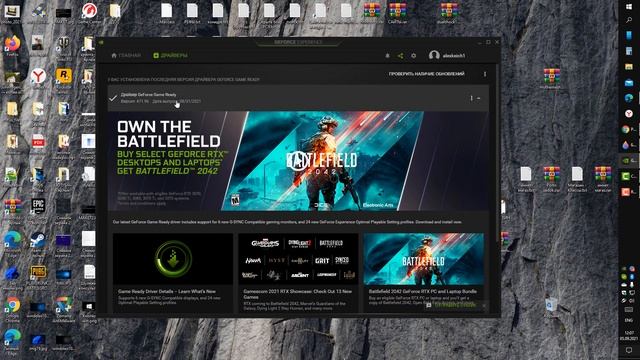Open the Game Ready driver row's options menu

(471, 98)
